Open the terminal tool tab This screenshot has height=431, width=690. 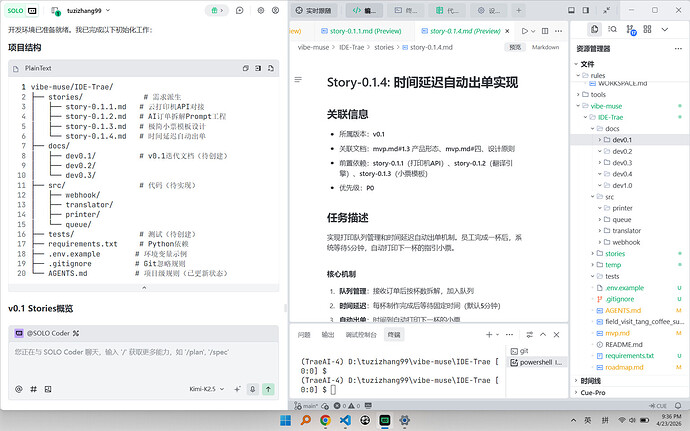click(406, 11)
